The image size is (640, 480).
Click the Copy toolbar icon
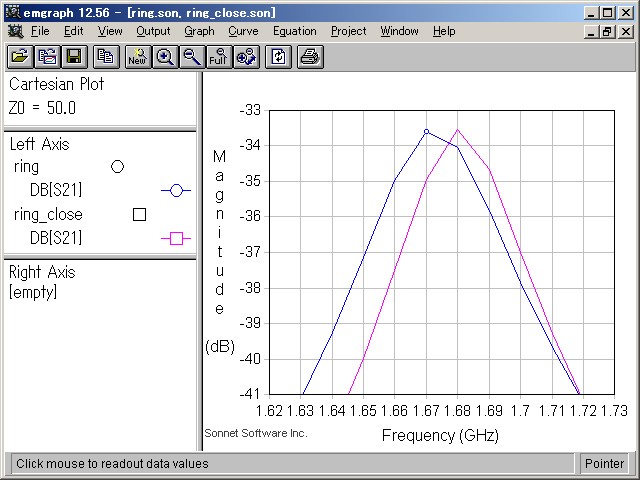(x=106, y=57)
